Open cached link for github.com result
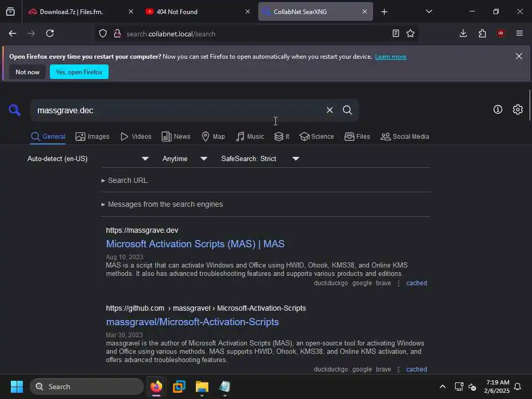Image resolution: width=532 pixels, height=399 pixels. point(417,369)
